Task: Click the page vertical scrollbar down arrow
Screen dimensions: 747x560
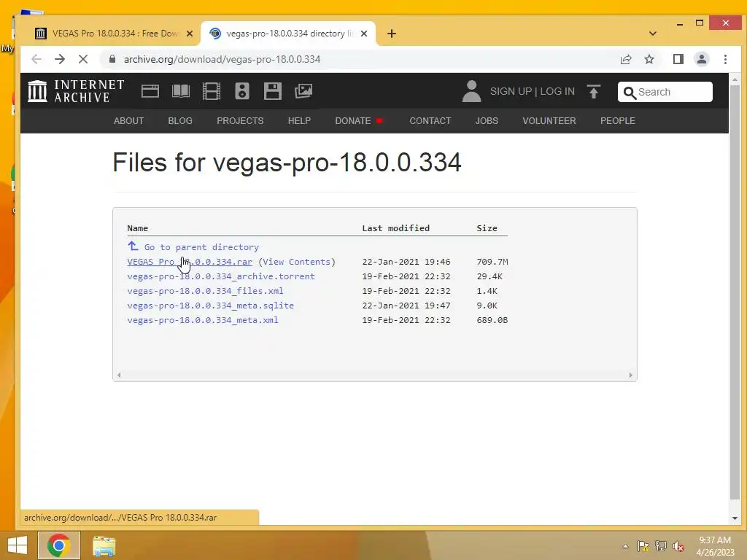Action: [x=735, y=518]
